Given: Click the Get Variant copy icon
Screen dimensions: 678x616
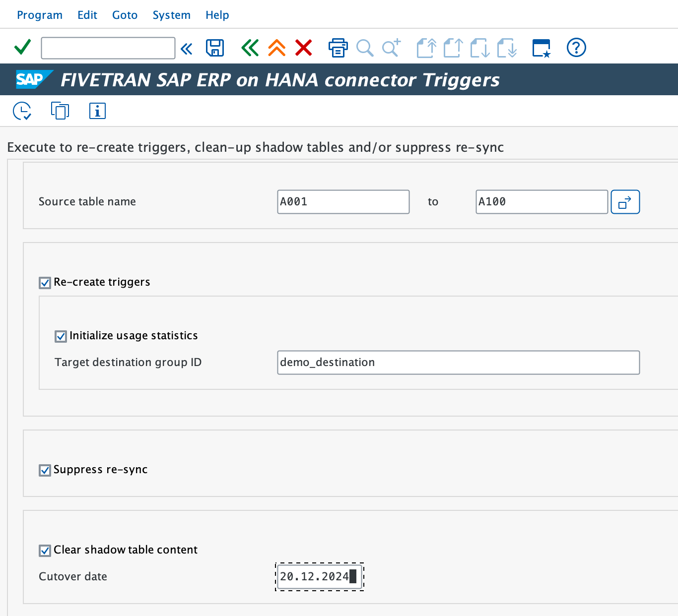Looking at the screenshot, I should [x=60, y=111].
